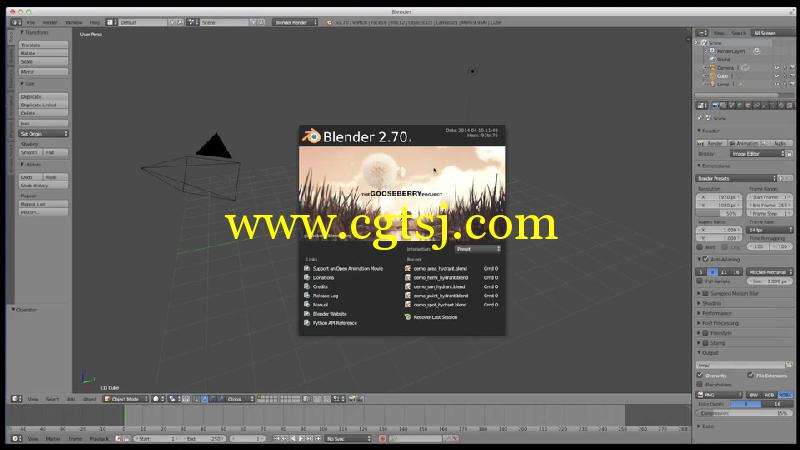Open the Render menu in top bar
The width and height of the screenshot is (800, 450).
pos(49,22)
